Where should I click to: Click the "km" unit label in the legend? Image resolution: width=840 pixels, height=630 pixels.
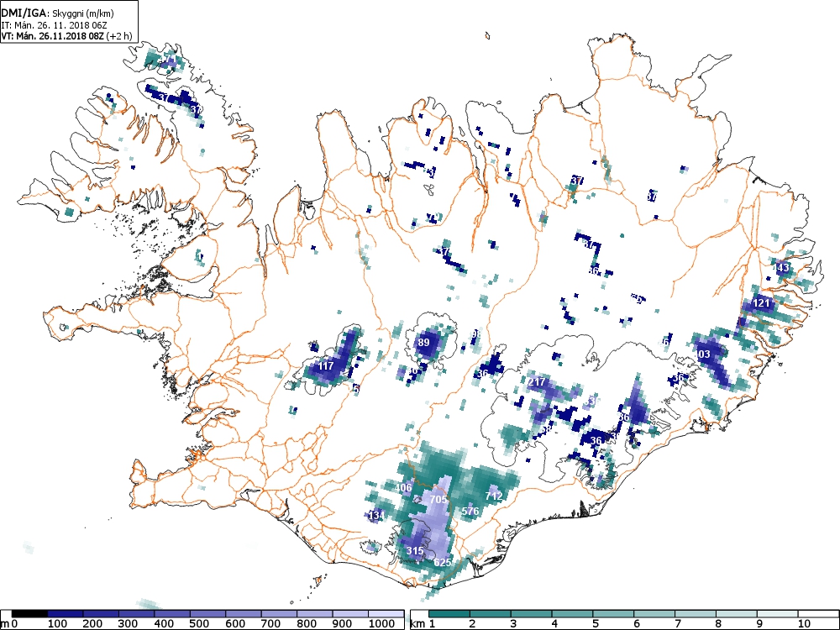(x=417, y=624)
